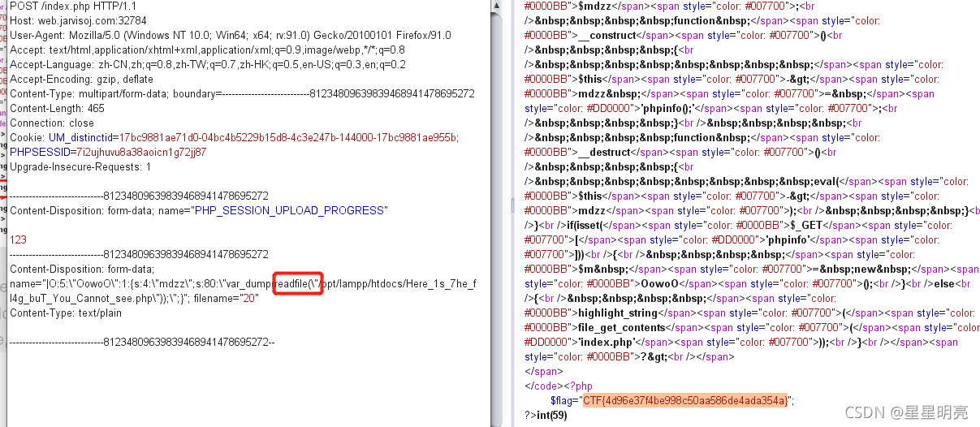
Task: Click the '123' form value in request body
Action: pyautogui.click(x=18, y=240)
